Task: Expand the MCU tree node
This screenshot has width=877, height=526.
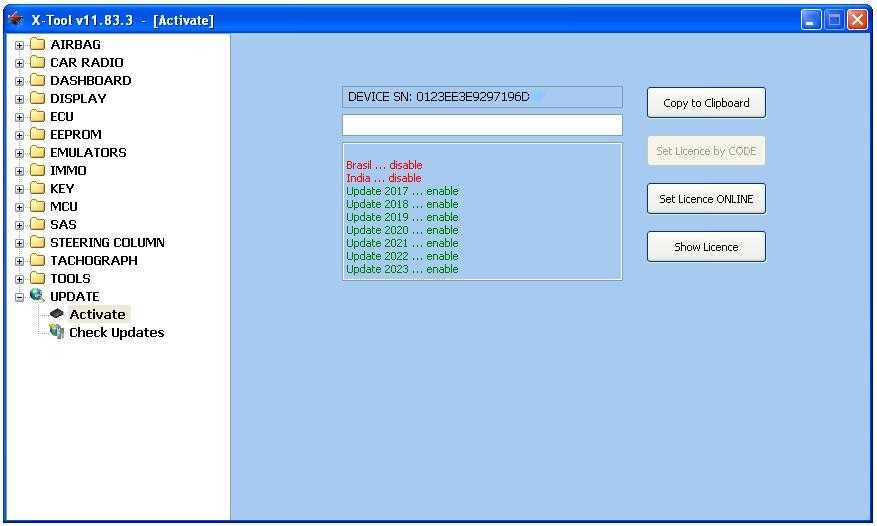Action: pyautogui.click(x=20, y=207)
